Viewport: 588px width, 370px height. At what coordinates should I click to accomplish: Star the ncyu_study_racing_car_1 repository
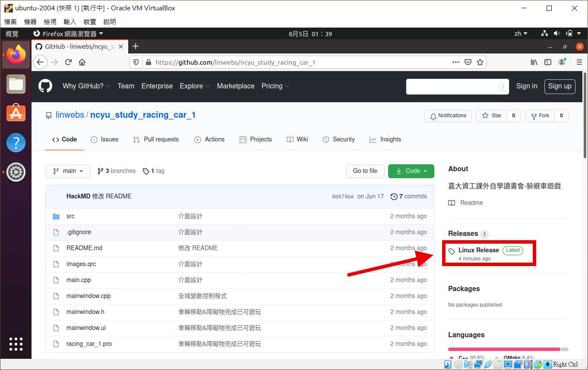click(x=492, y=116)
